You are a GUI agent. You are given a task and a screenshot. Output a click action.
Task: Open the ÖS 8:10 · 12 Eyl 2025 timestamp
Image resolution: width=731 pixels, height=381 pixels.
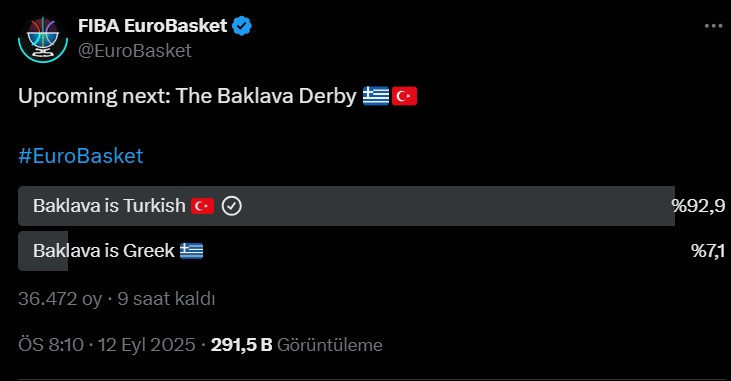coord(107,345)
